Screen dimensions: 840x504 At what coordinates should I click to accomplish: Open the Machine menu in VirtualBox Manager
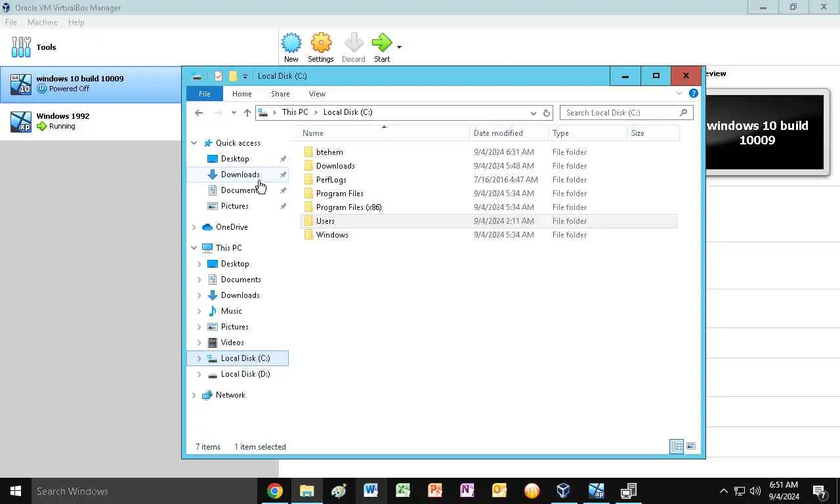pos(43,22)
